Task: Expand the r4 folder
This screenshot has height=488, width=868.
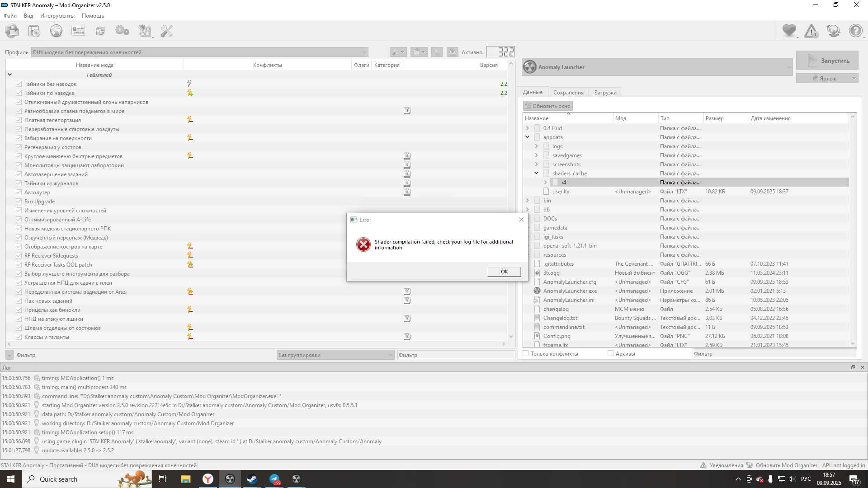Action: click(x=545, y=183)
